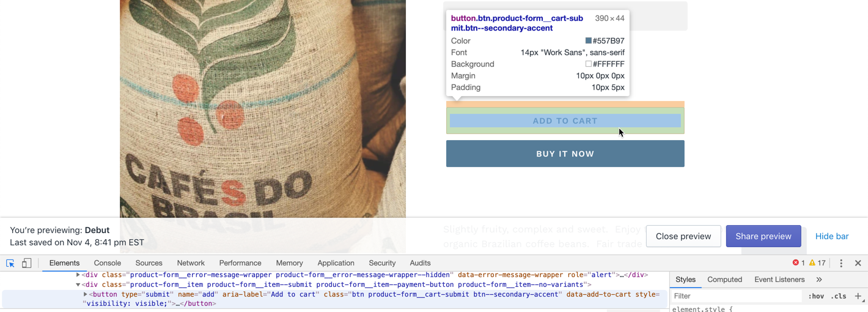
Task: Expand the error-message-wrapper div node
Action: tap(78, 275)
